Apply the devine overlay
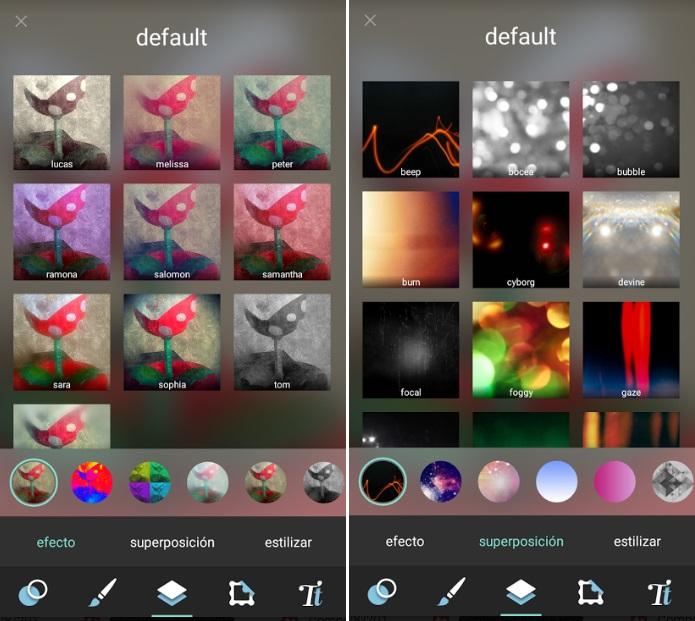695x621 pixels. coord(631,240)
